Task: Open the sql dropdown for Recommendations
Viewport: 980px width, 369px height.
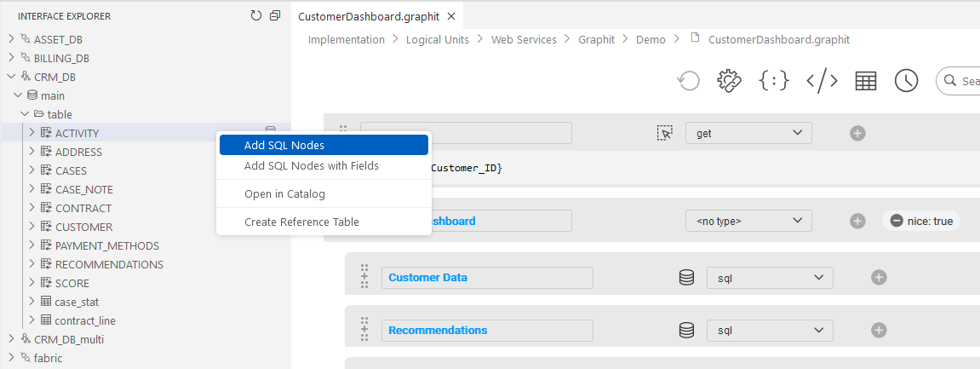Action: [770, 331]
